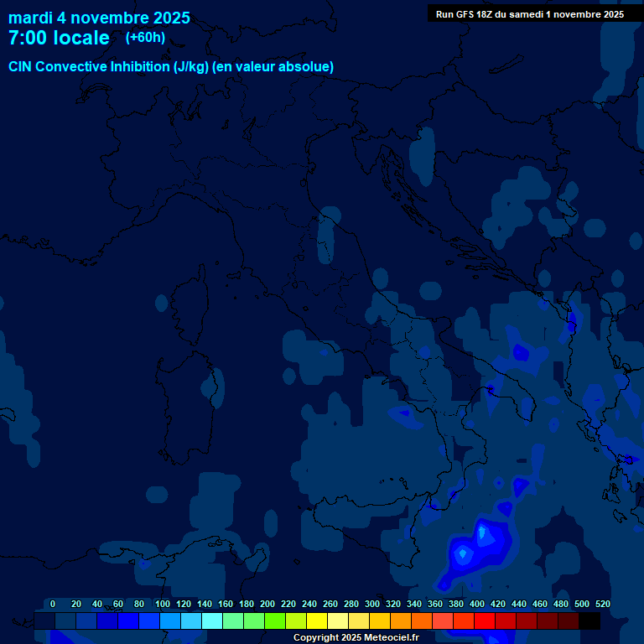Click the "mardi 4 novembre 2025" date title
Image resolution: width=644 pixels, height=644 pixels.
(x=99, y=18)
